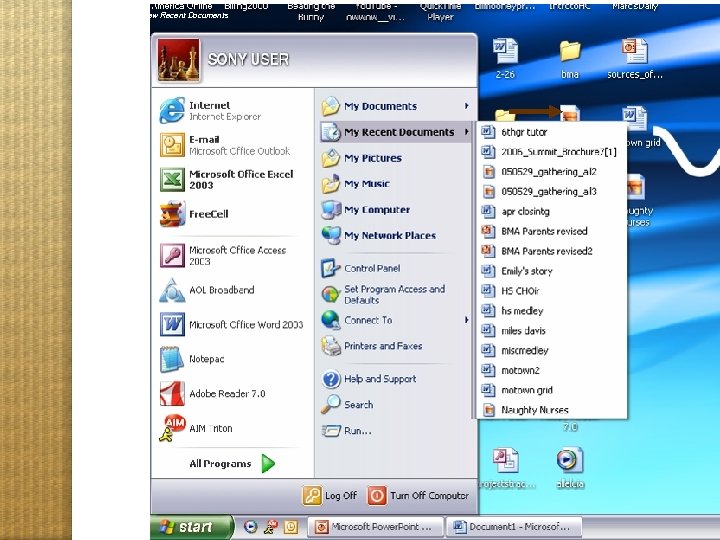Open recent document Emily's story
Screen dimensions: 720x540
(x=552, y=271)
